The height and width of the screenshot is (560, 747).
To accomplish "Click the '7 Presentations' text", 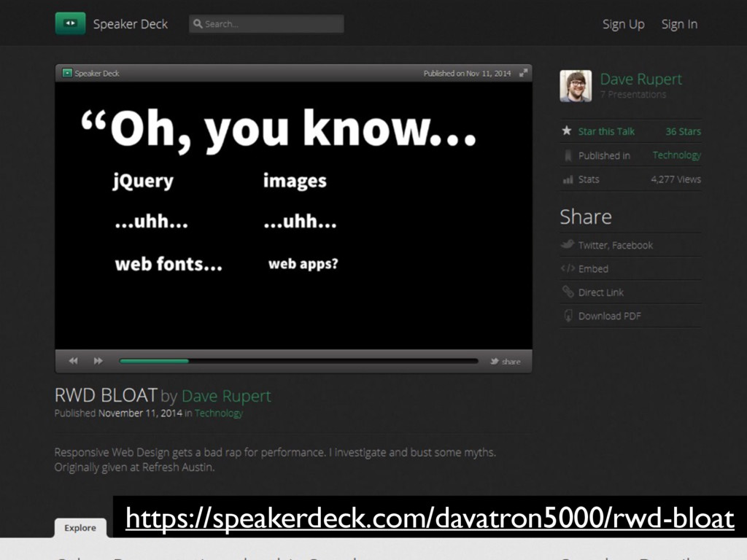I will coord(632,94).
